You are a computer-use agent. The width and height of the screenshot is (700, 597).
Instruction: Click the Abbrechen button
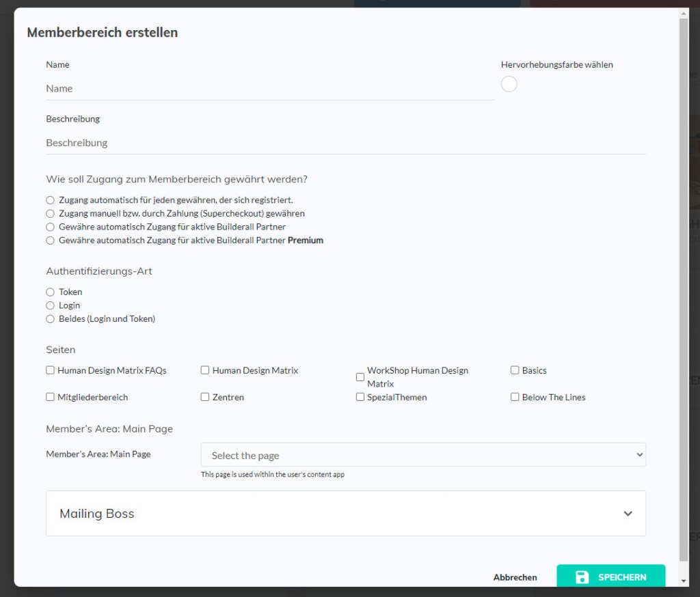click(515, 577)
